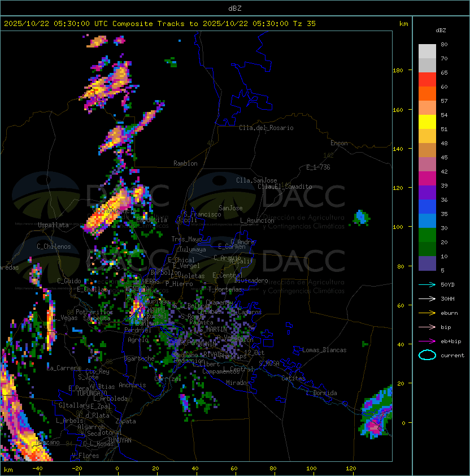Screen dimensions: 470x476
Task: Click the TUNUYAN place label
Action: tap(120, 440)
